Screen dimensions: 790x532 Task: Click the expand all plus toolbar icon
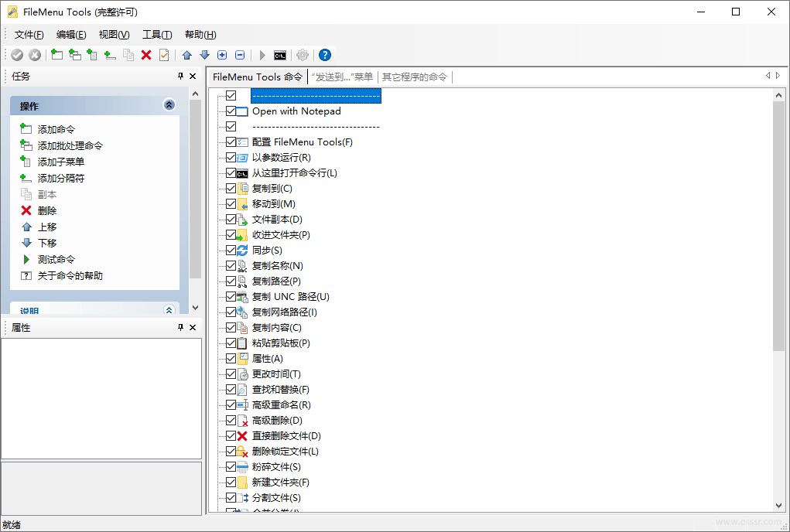222,55
